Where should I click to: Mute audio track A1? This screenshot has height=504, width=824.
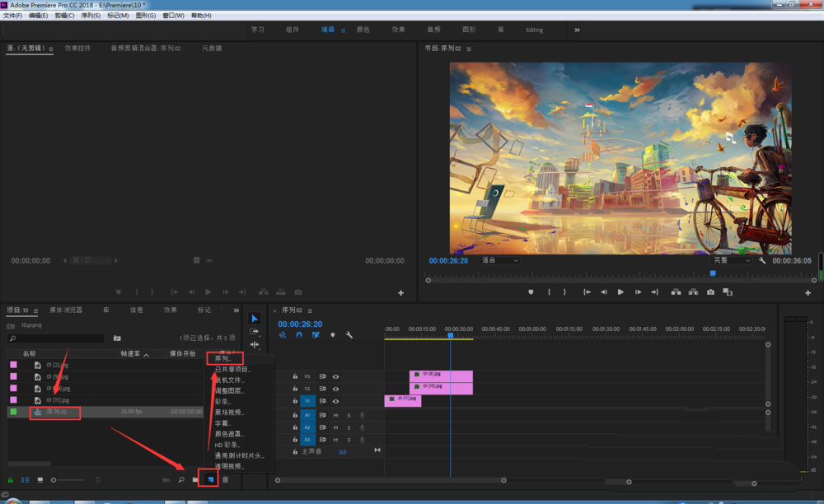335,415
